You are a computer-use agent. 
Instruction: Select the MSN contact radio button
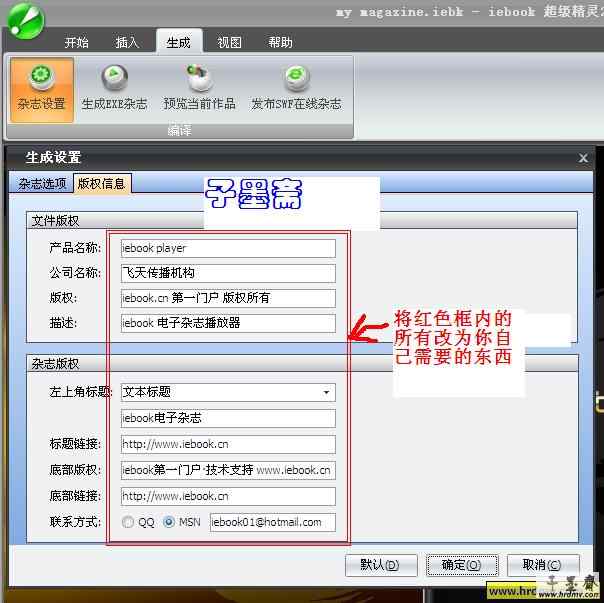(x=169, y=522)
